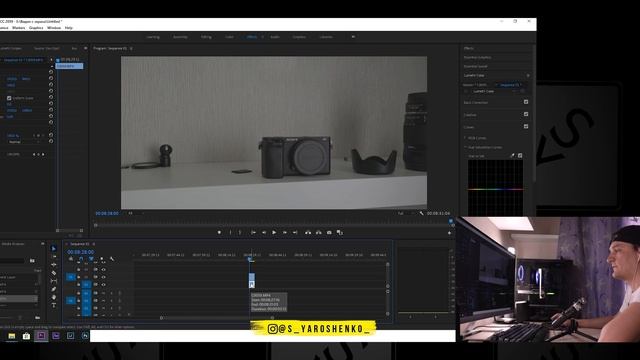Screen dimensions: 640x360
Task: Select the Ripple Edit tool
Action: coord(53,264)
